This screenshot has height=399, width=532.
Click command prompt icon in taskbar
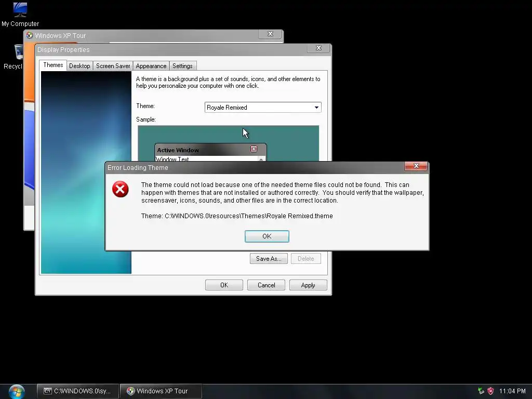point(47,391)
